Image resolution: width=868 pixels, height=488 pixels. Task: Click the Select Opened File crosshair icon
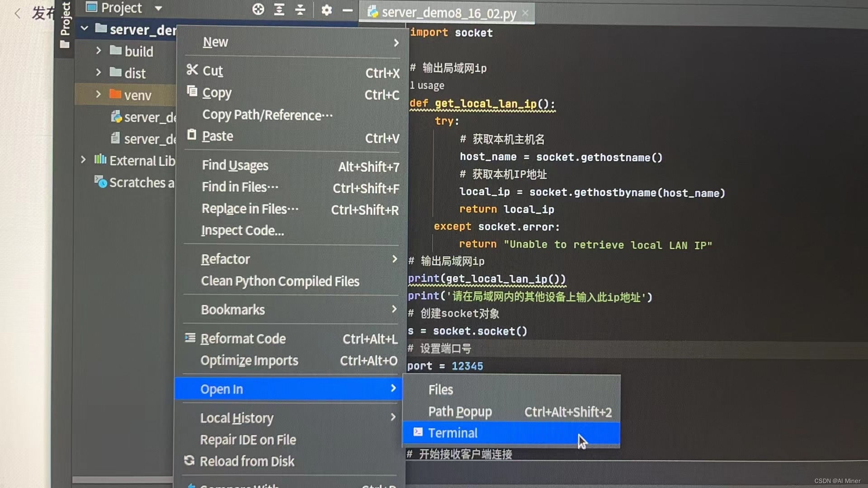tap(258, 9)
